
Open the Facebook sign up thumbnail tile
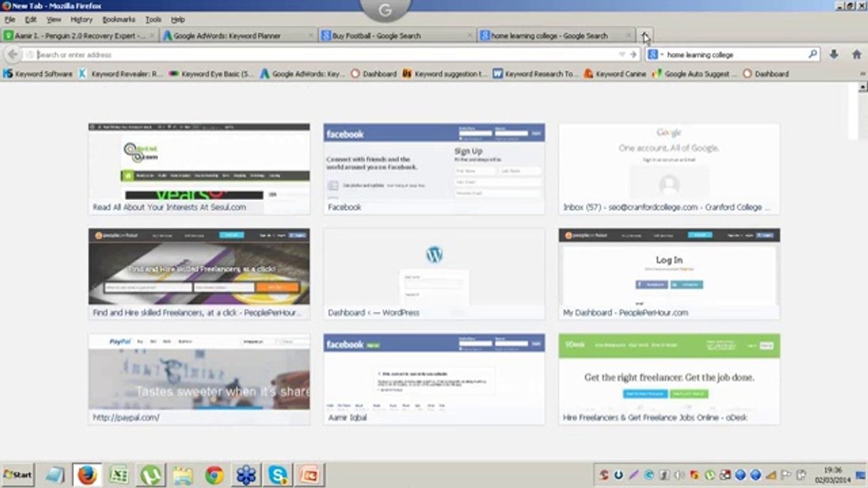pyautogui.click(x=434, y=169)
